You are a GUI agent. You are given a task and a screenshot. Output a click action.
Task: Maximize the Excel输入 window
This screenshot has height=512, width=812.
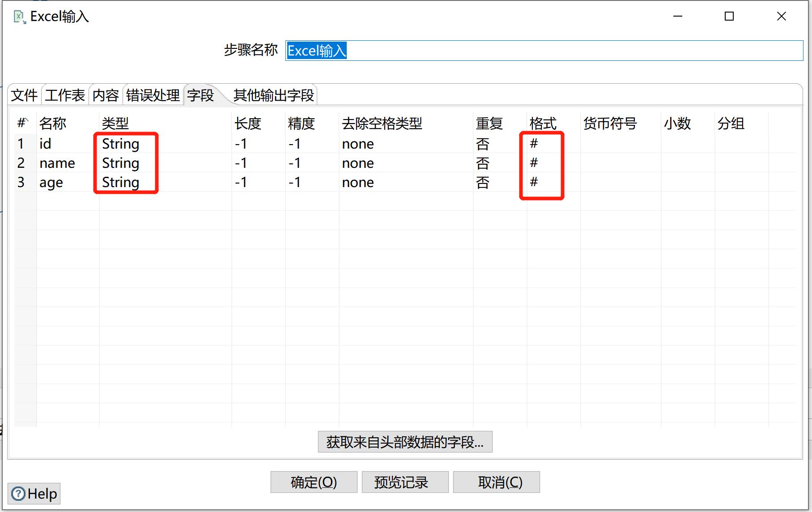[729, 17]
